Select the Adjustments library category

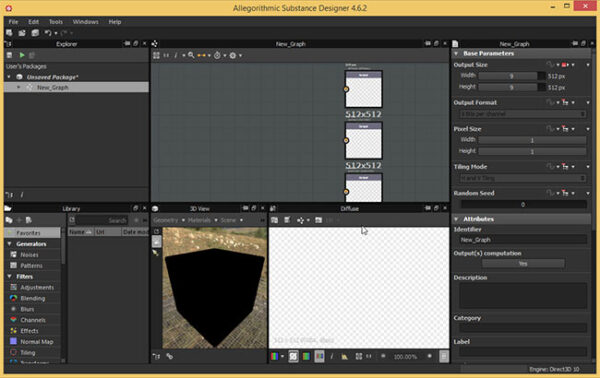pos(37,287)
